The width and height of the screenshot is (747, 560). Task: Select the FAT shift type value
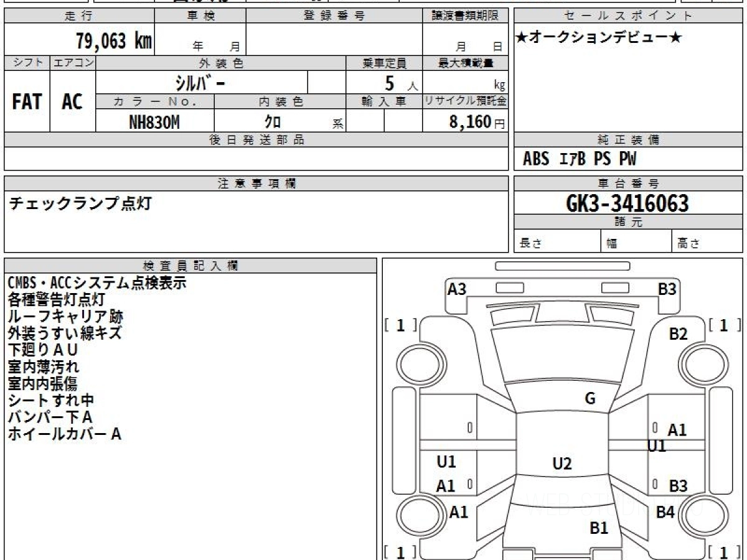[x=27, y=102]
